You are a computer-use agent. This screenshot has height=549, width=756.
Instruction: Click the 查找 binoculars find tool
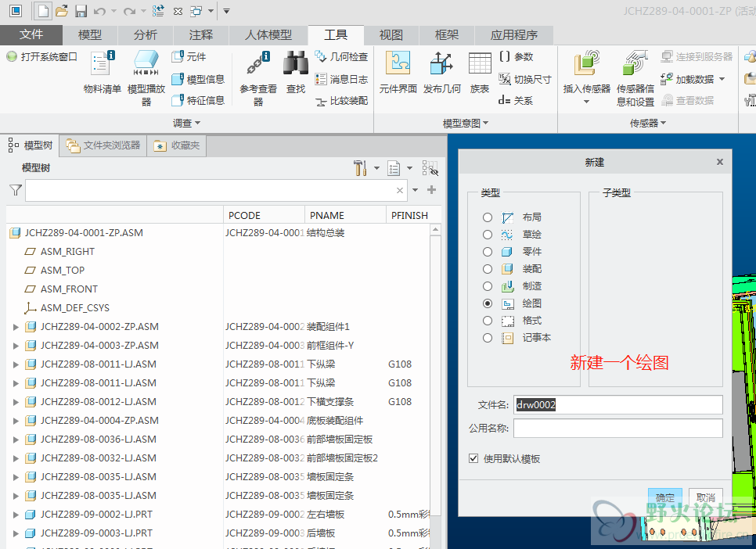pos(296,72)
